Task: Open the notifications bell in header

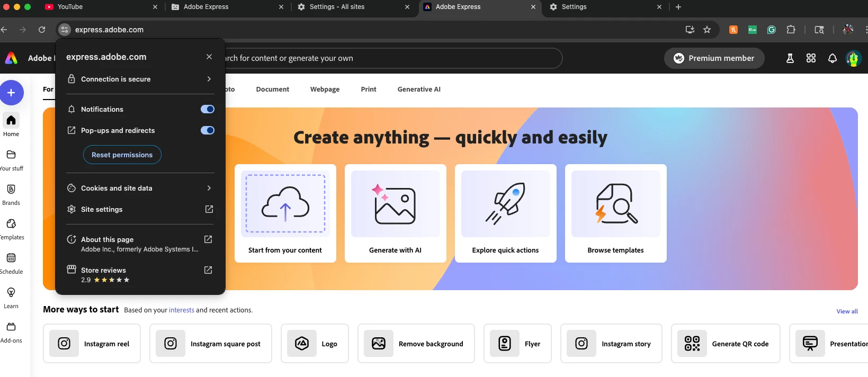Action: tap(832, 58)
